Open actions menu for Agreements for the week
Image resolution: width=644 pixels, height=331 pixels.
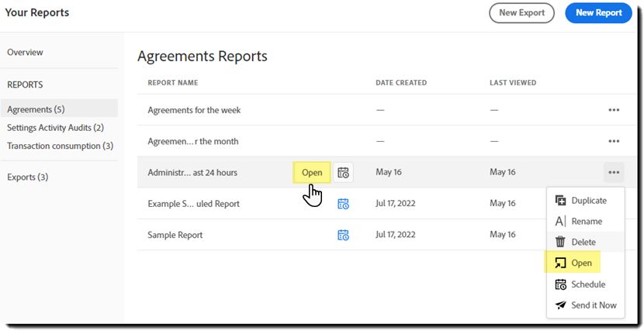point(614,110)
